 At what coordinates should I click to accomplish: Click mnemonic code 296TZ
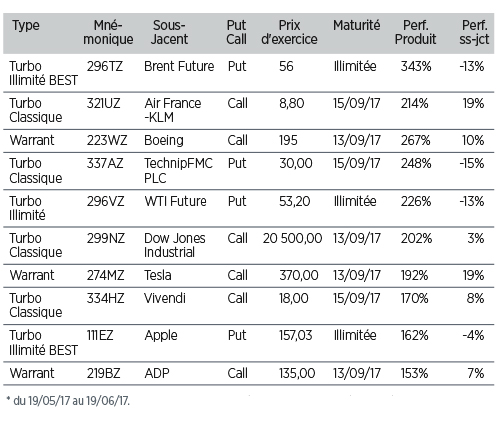pyautogui.click(x=105, y=66)
